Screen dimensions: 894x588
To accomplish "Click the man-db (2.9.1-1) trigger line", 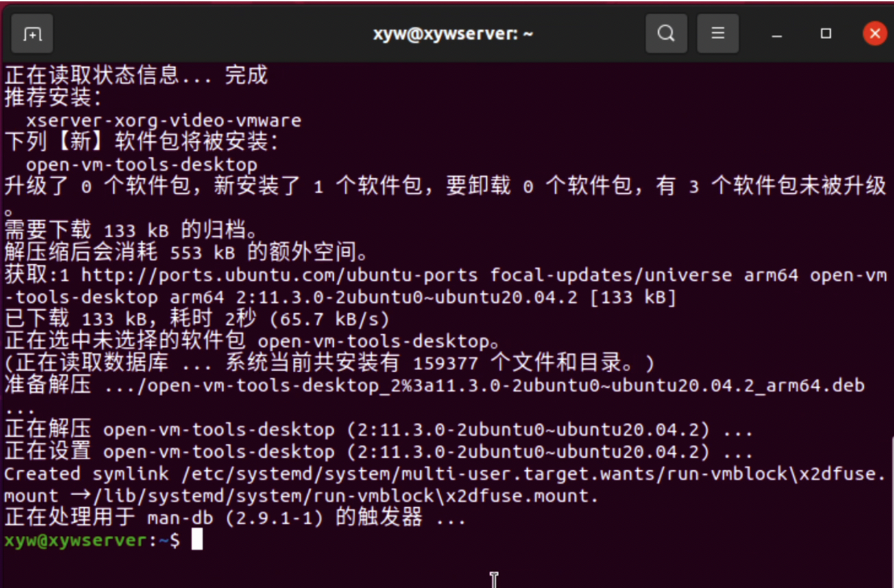I will click(x=235, y=518).
